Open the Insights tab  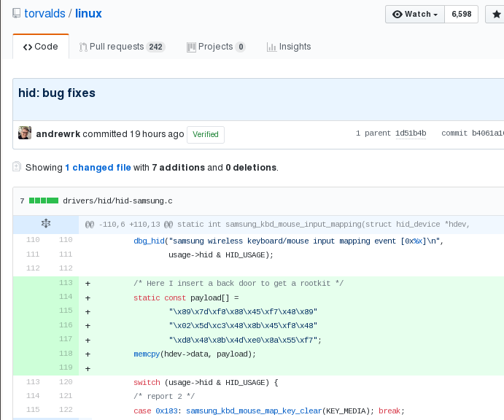pos(289,47)
